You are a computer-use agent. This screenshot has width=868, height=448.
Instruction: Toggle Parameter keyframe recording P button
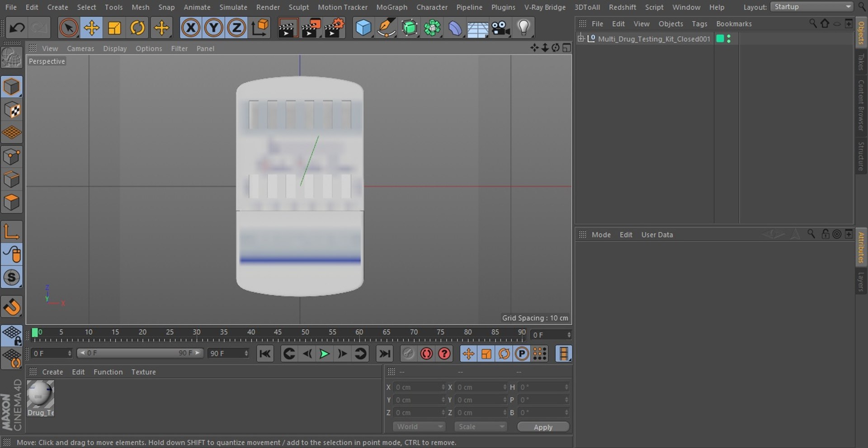[522, 354]
